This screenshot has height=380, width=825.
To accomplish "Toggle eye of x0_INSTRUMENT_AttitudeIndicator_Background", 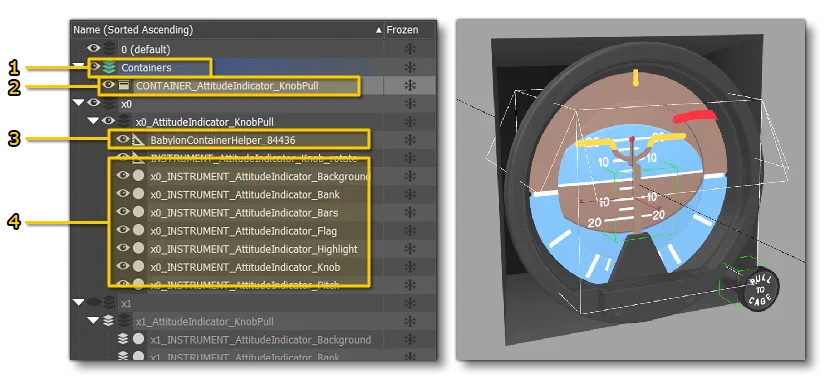I will click(x=123, y=175).
